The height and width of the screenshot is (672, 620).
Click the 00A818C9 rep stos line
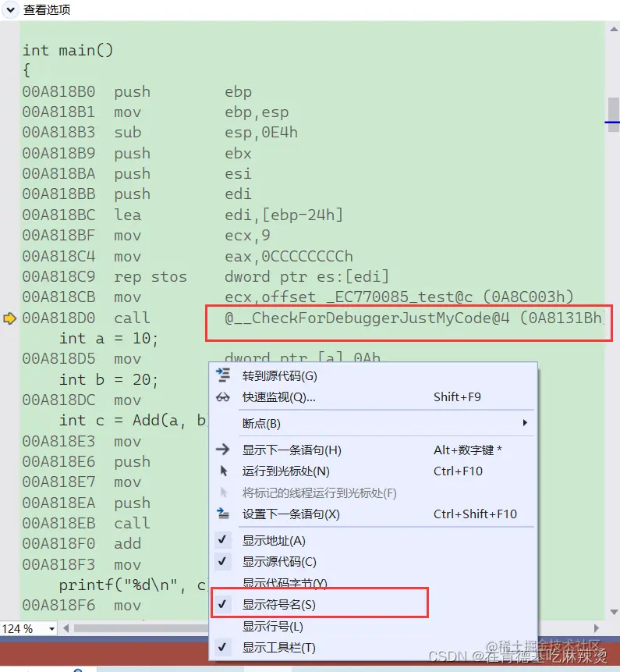pyautogui.click(x=206, y=277)
